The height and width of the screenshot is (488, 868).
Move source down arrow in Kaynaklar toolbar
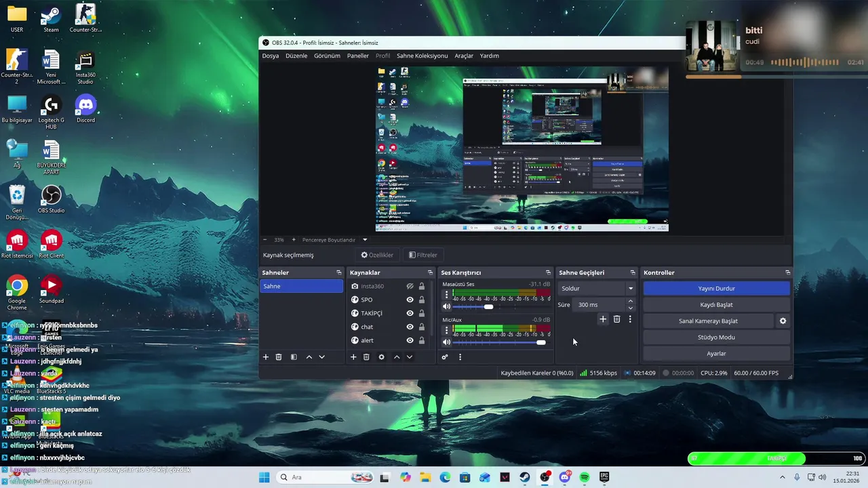[x=410, y=357]
